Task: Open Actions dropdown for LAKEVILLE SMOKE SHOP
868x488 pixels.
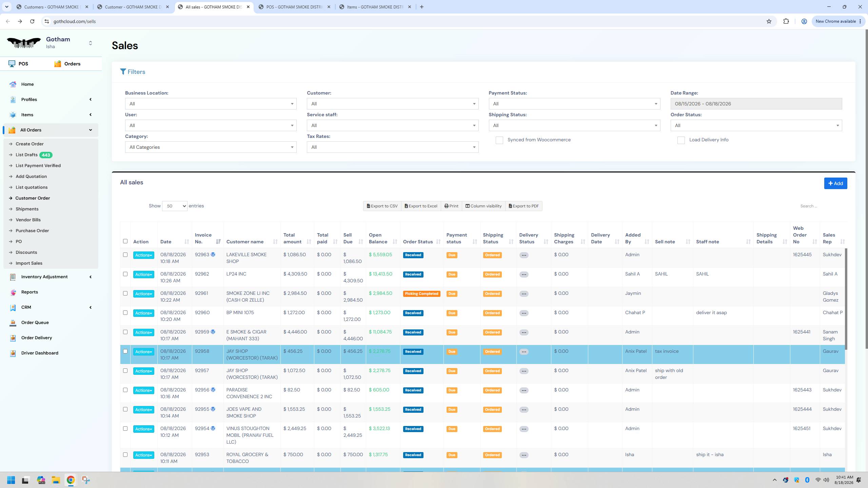Action: tap(143, 255)
